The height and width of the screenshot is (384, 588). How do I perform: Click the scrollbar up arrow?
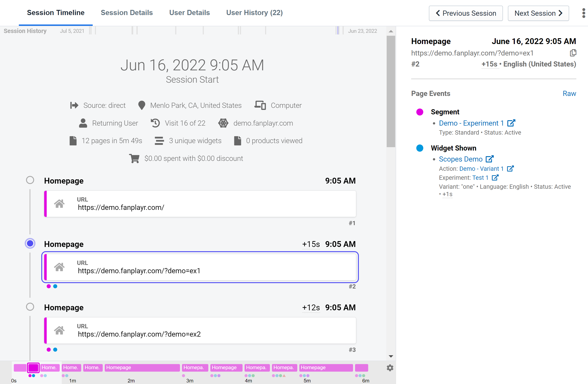(391, 31)
